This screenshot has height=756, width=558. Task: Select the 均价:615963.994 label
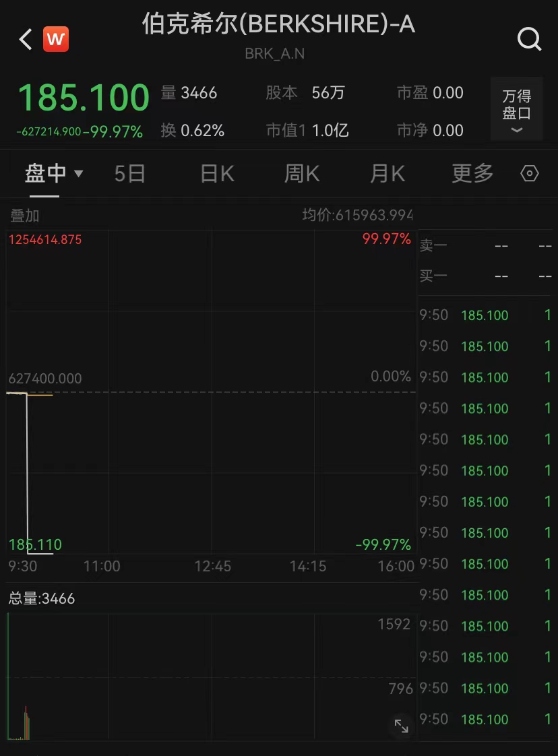(x=357, y=215)
